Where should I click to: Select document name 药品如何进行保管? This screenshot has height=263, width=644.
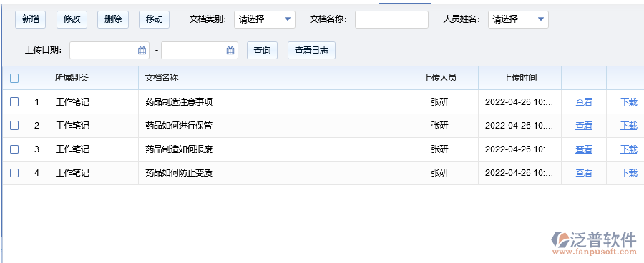pyautogui.click(x=179, y=126)
